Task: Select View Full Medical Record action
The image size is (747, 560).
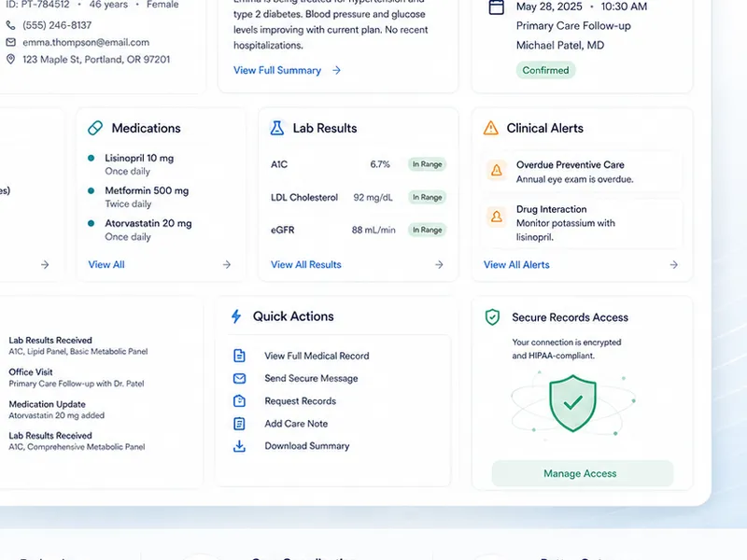Action: pos(317,356)
